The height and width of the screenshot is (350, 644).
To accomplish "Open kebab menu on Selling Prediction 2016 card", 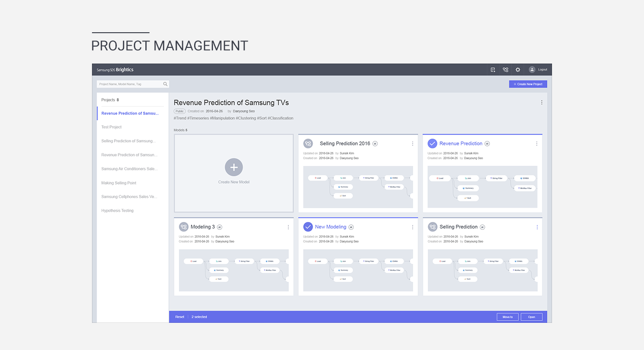I will (413, 144).
